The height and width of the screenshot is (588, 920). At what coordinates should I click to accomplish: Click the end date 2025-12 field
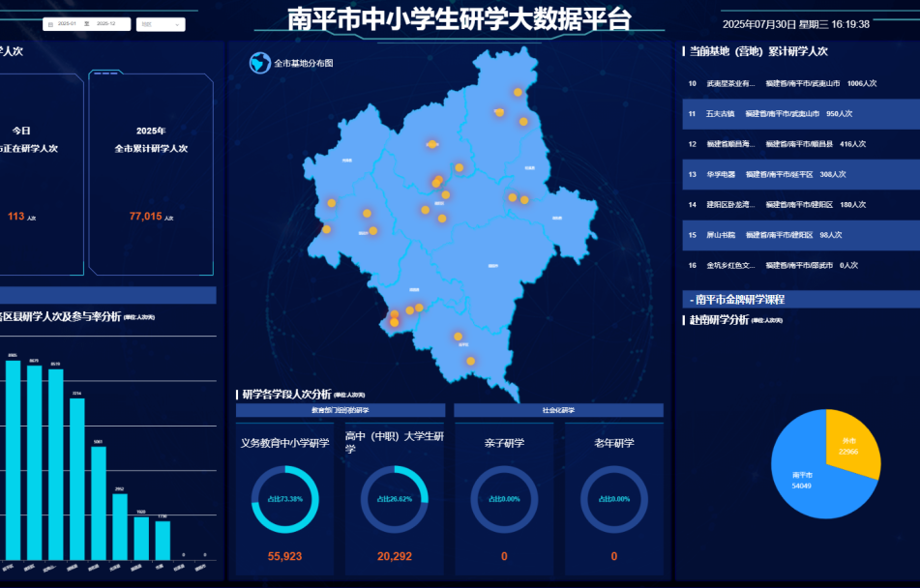point(106,23)
